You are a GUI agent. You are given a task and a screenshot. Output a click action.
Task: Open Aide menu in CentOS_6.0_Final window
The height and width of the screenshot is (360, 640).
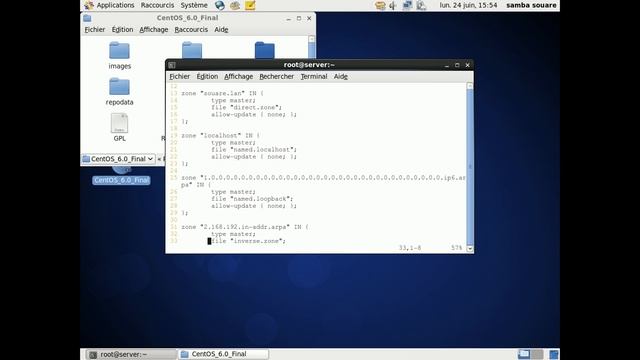click(x=221, y=29)
